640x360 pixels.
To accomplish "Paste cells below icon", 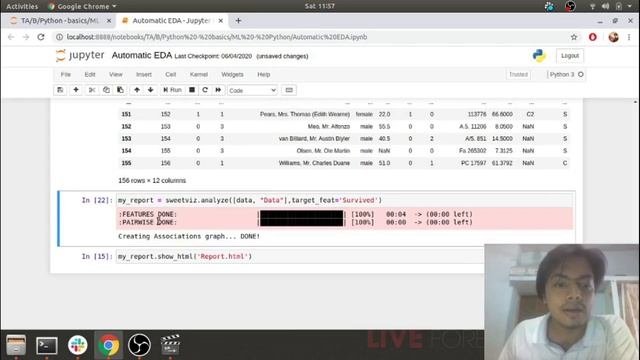I will [x=120, y=90].
